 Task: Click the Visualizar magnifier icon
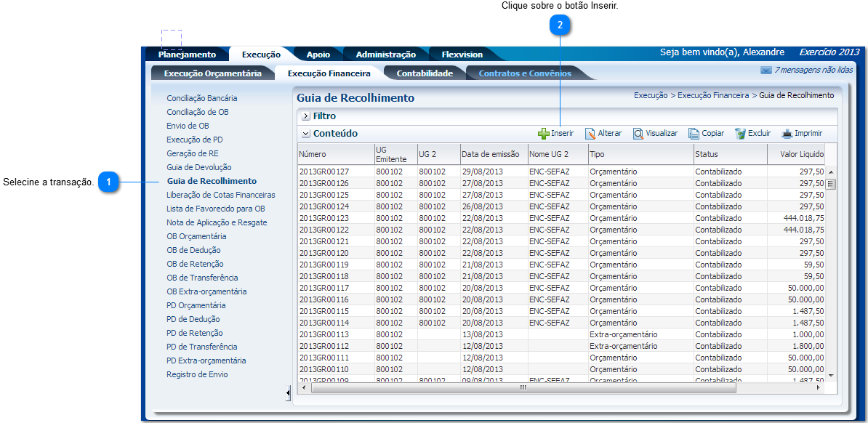(x=638, y=134)
